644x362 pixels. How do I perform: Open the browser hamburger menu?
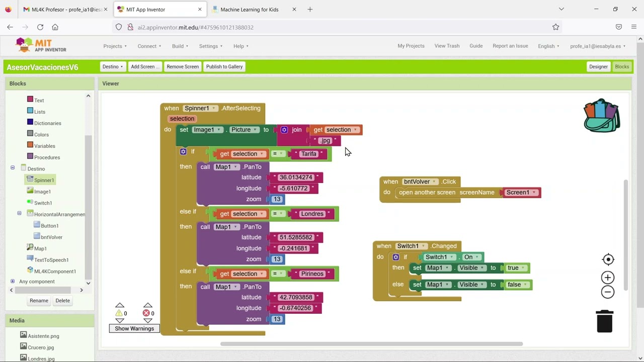[634, 27]
